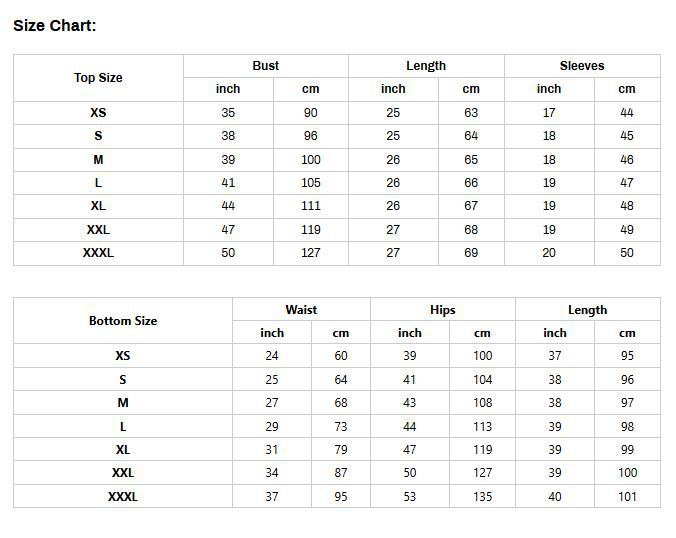Select the XS row label under Top Size
This screenshot has height=538, width=676.
(x=98, y=113)
